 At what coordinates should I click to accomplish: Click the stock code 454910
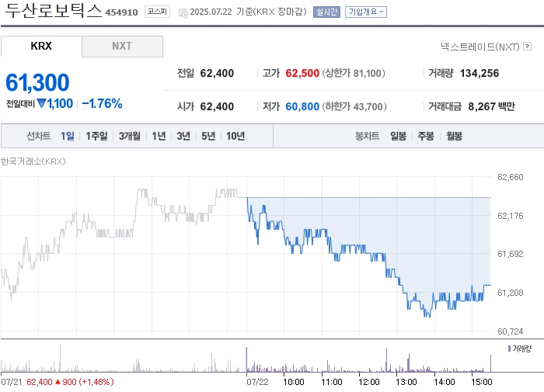coord(121,12)
